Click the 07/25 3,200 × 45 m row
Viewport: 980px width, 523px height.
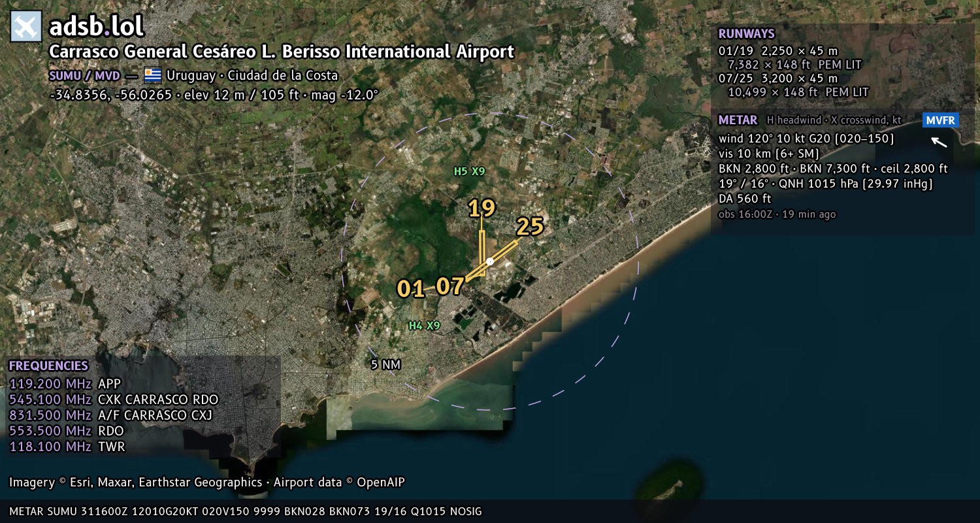point(778,78)
